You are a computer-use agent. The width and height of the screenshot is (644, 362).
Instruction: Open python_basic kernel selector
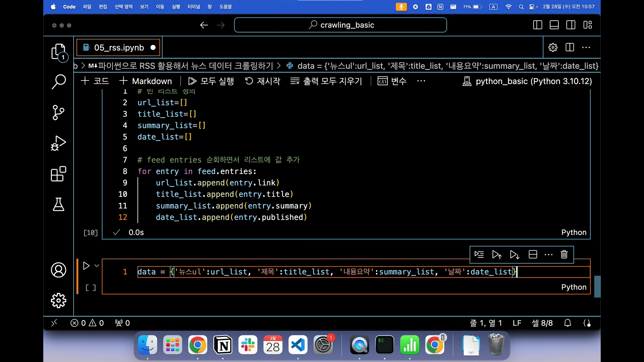(527, 81)
